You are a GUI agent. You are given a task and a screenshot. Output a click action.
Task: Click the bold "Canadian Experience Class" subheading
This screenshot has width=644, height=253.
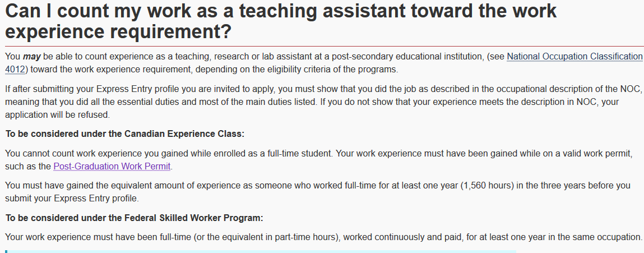tap(124, 134)
